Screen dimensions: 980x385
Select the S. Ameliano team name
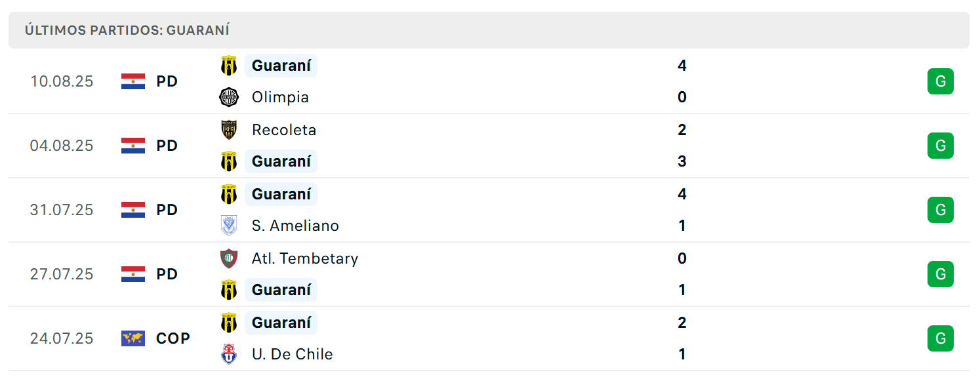(295, 226)
